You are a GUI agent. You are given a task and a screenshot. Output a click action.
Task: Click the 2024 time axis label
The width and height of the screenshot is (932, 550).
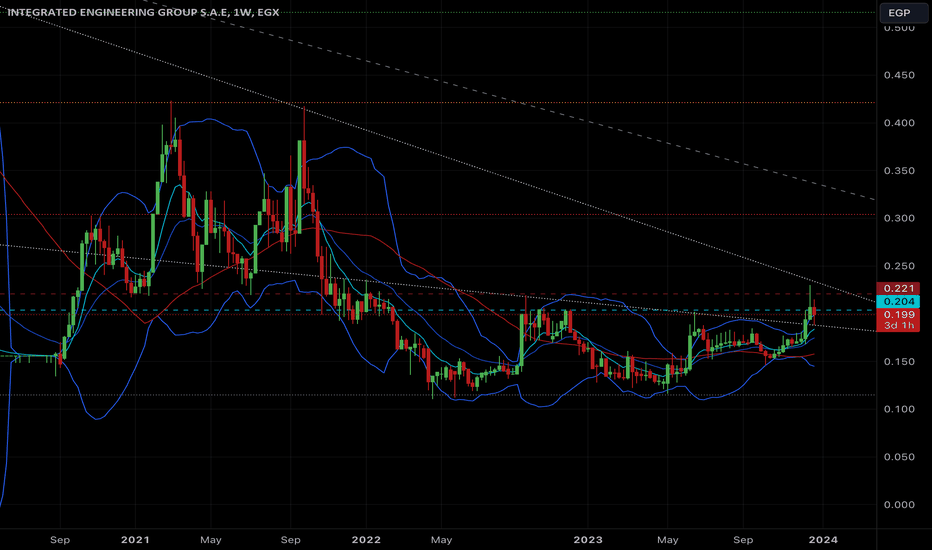[823, 540]
